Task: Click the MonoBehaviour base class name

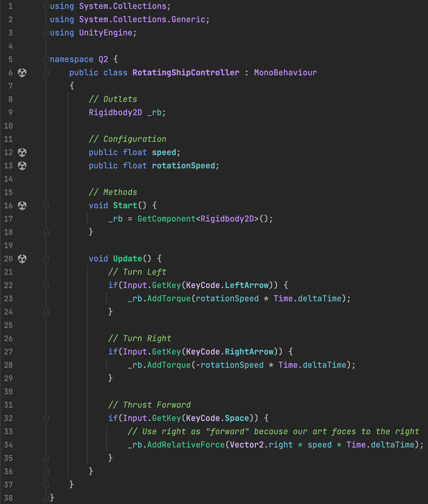Action: pos(285,73)
